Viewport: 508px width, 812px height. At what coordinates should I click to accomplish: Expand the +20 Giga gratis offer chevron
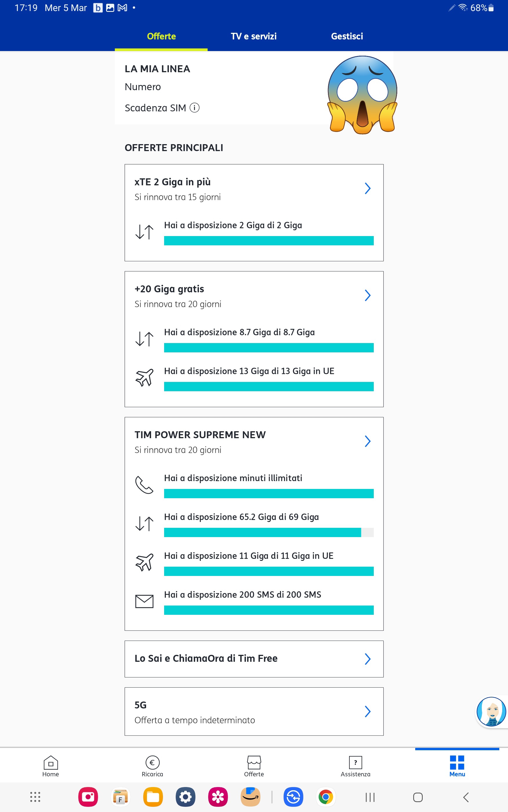pyautogui.click(x=368, y=295)
